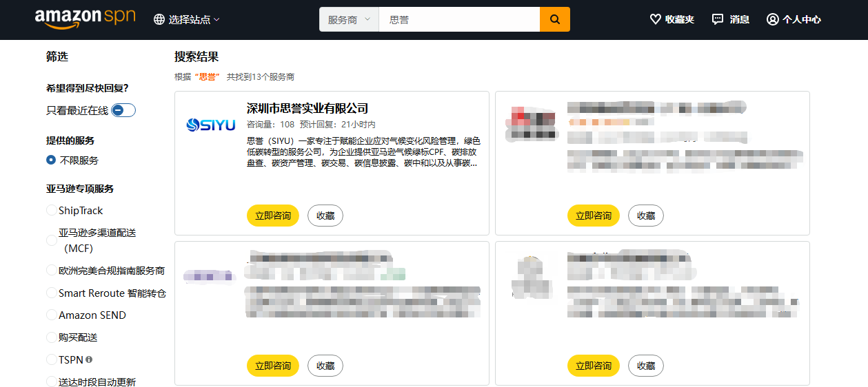Open the 服务商 search category dropdown
The height and width of the screenshot is (387, 868).
[x=349, y=19]
